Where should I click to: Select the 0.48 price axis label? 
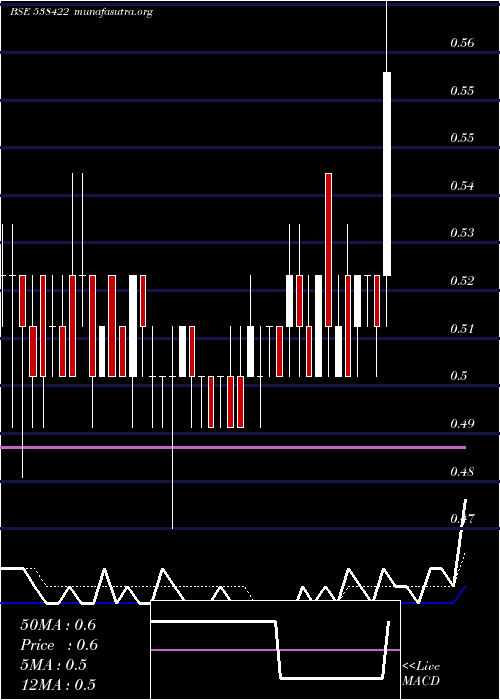(462, 471)
